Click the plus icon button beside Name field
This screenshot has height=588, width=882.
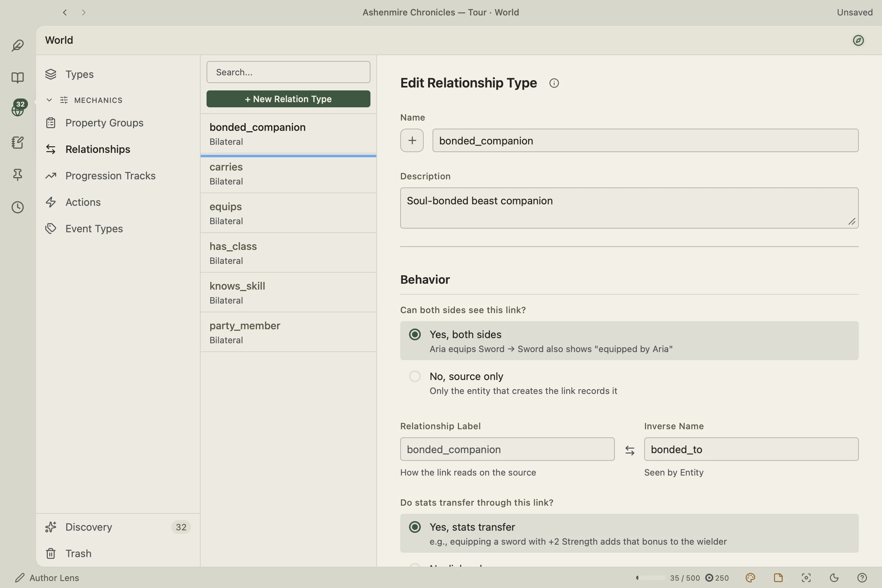(412, 140)
